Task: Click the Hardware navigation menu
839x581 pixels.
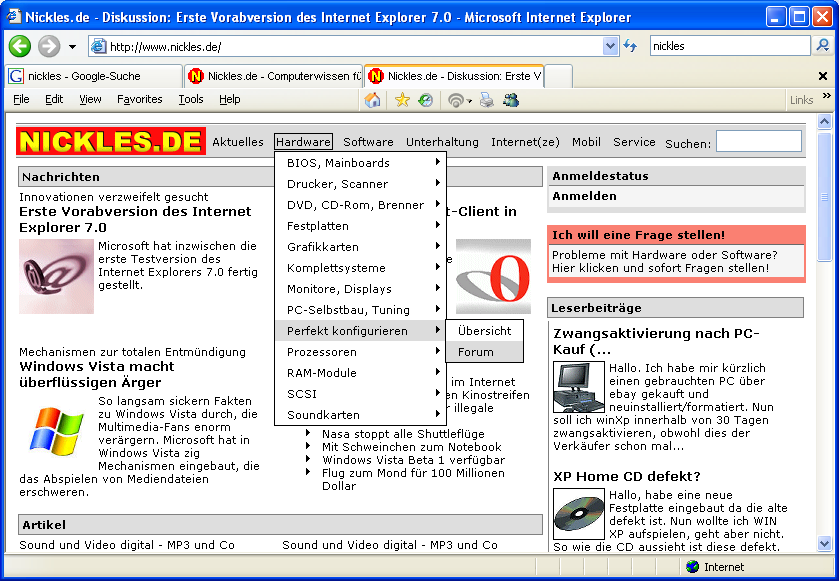Action: (x=303, y=142)
